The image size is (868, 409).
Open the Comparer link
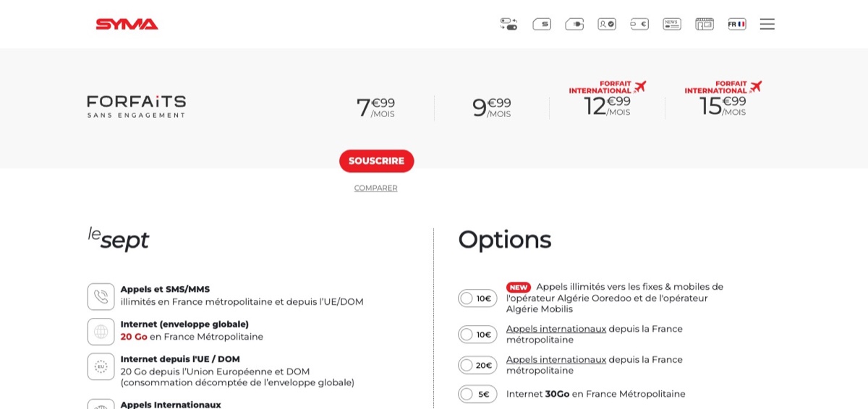click(375, 188)
